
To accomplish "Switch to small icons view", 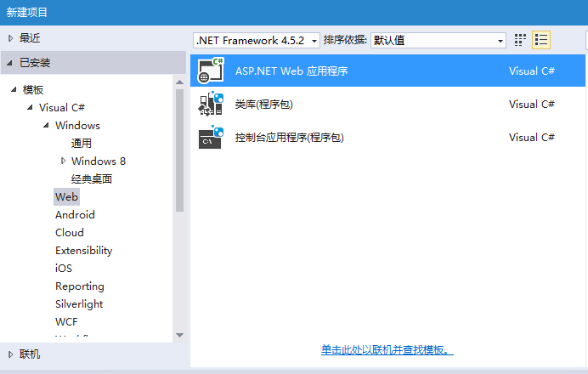I will pos(520,40).
